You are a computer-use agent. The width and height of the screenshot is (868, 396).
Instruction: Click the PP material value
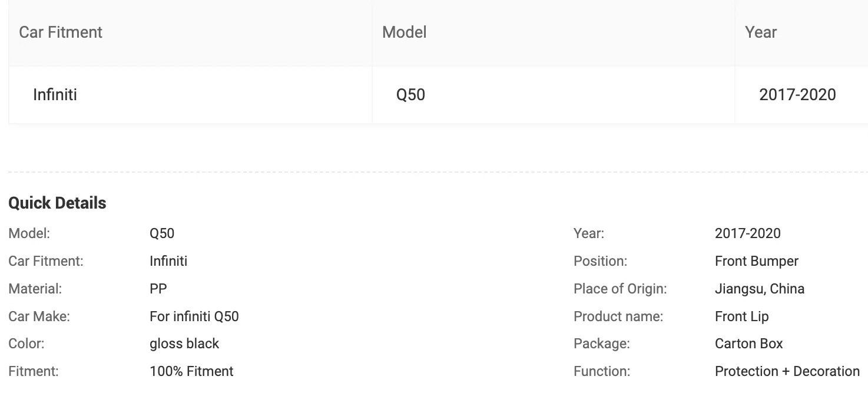pyautogui.click(x=158, y=289)
